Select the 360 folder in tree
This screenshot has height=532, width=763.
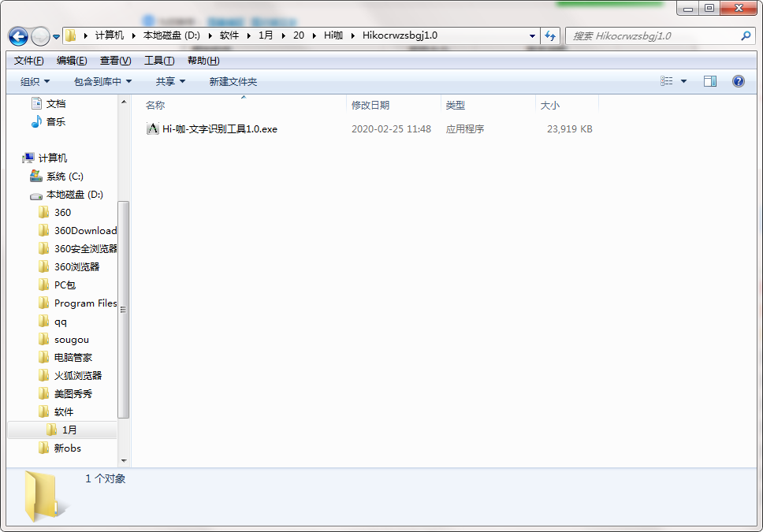tap(62, 213)
